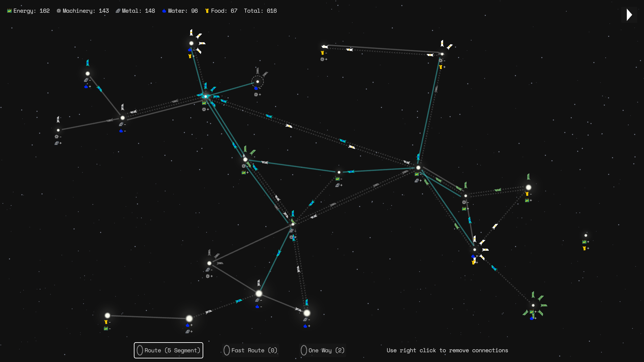Click the Machinery gear icon
Image resolution: width=644 pixels, height=362 pixels.
point(59,11)
